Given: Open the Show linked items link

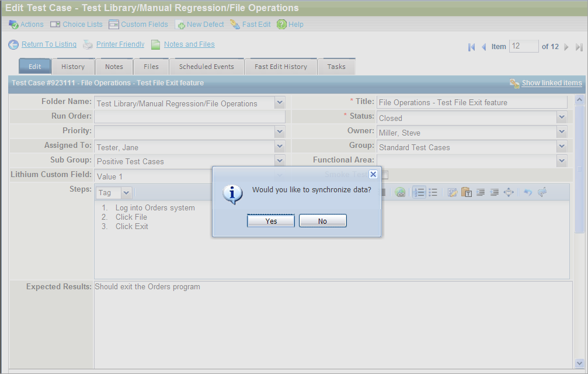Looking at the screenshot, I should click(551, 83).
